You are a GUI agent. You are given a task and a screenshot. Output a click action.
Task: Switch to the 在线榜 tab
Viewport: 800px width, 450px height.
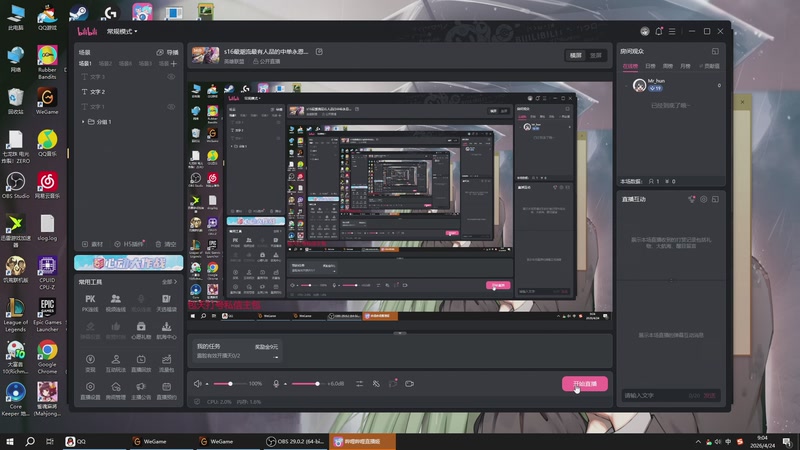point(631,66)
